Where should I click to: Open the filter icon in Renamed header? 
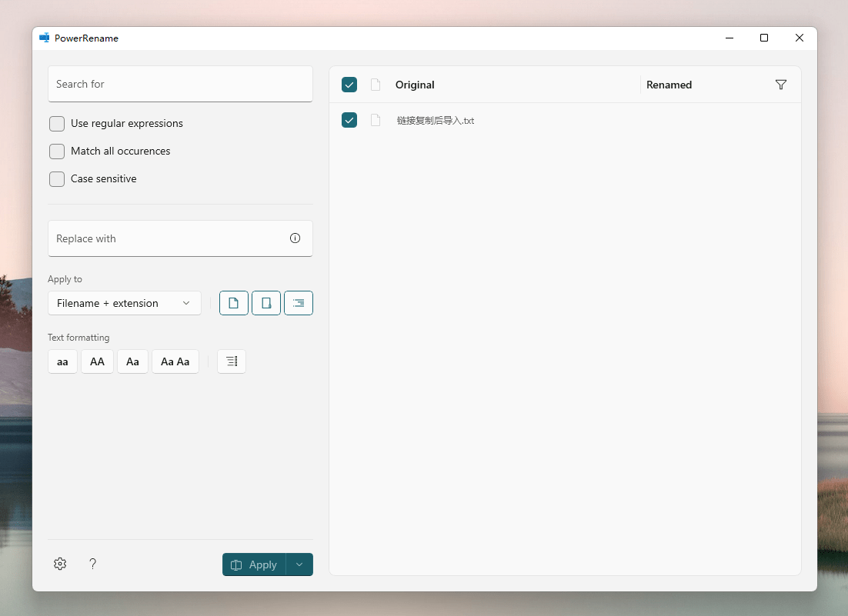click(x=781, y=85)
